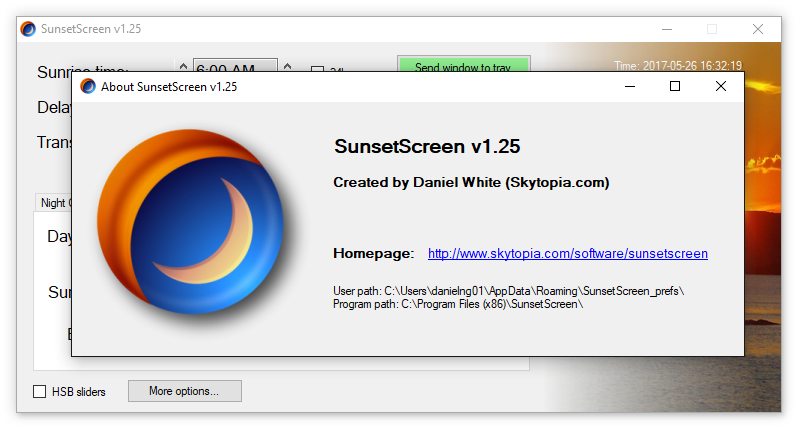
Task: Click the SunsetScreen main window title icon
Action: click(28, 29)
